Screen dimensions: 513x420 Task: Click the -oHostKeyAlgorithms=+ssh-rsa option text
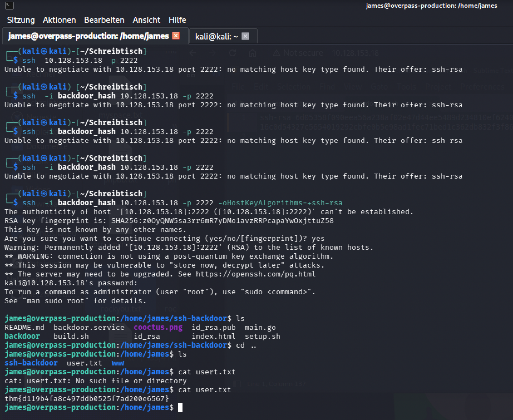coord(280,203)
